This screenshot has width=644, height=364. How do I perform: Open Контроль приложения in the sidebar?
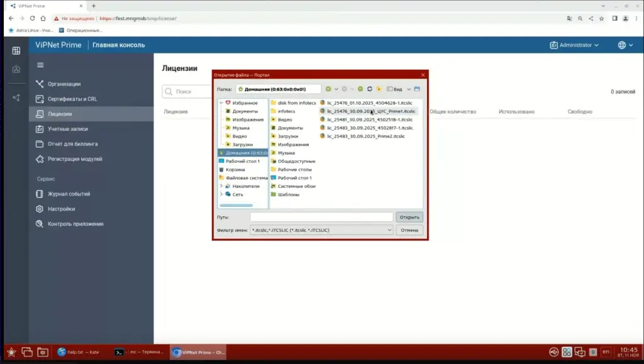pyautogui.click(x=91, y=224)
